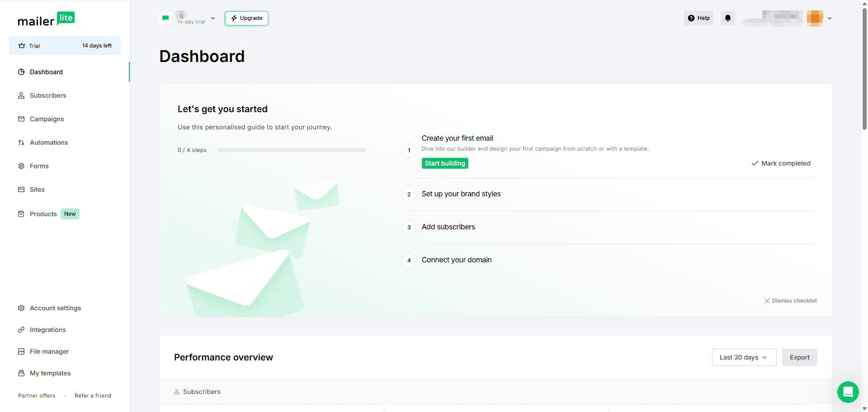The height and width of the screenshot is (412, 868).
Task: Click the scrollbar down arrow
Action: click(864, 408)
